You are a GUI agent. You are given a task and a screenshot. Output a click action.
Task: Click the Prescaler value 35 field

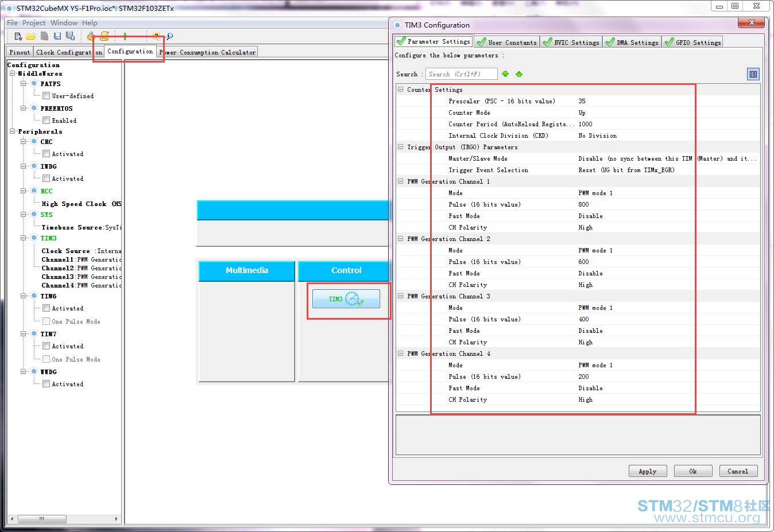click(668, 101)
